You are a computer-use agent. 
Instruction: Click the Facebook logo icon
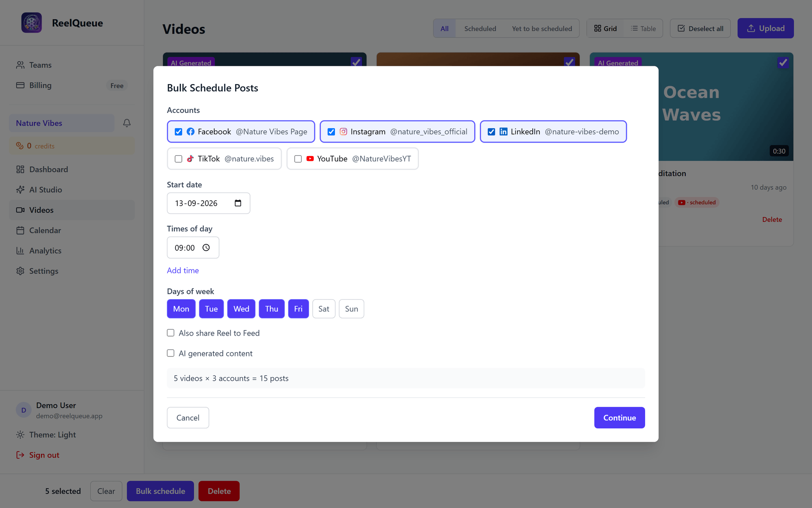(190, 132)
